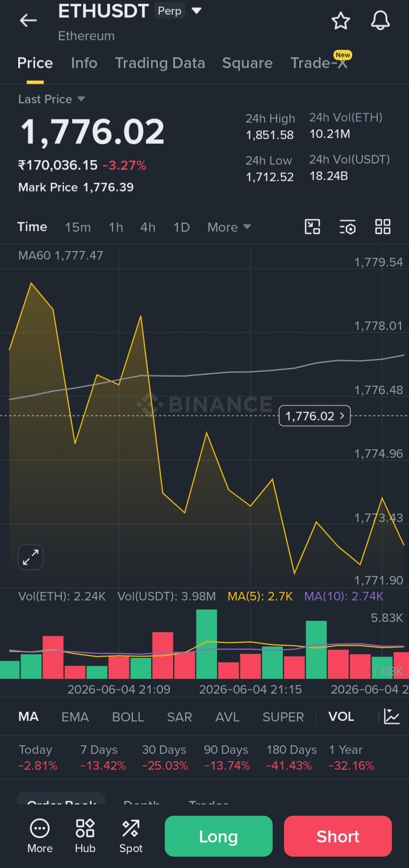Select the 15m chart interval
The width and height of the screenshot is (409, 868).
click(78, 227)
